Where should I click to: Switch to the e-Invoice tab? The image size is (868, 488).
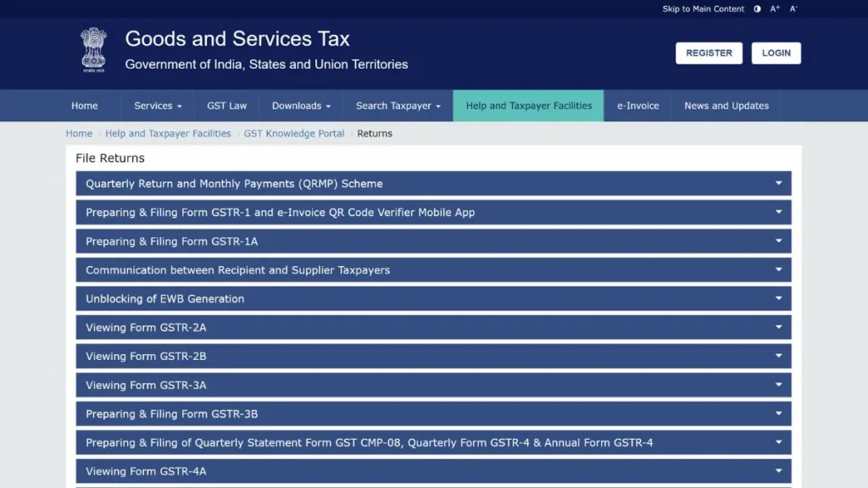point(637,105)
